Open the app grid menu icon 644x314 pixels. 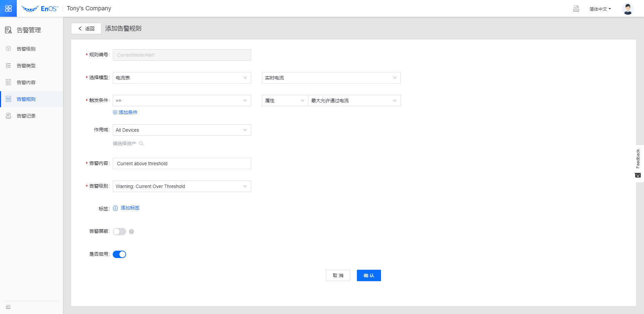pos(8,8)
